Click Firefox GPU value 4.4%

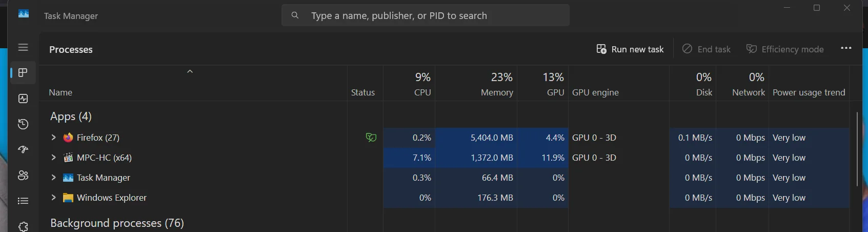[x=555, y=138]
